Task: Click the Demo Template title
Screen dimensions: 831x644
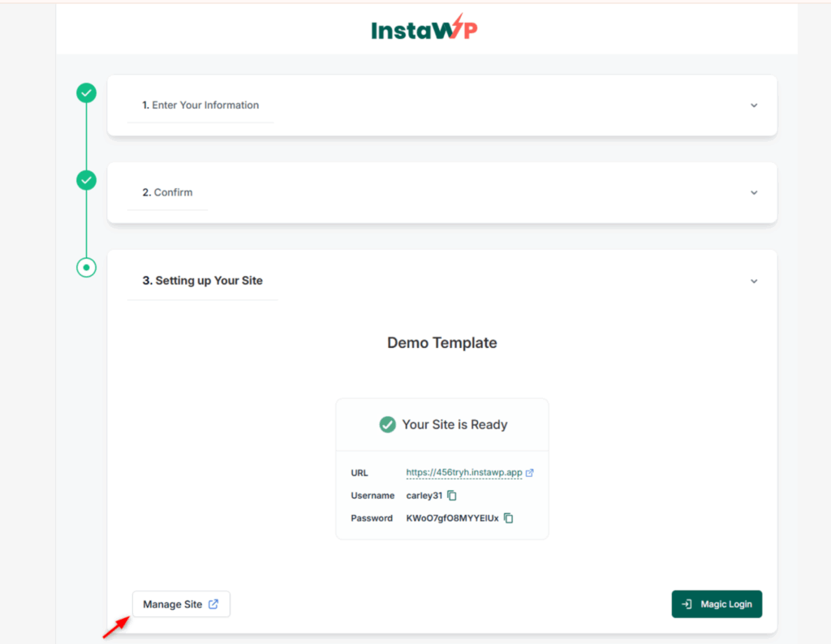Action: pyautogui.click(x=442, y=342)
